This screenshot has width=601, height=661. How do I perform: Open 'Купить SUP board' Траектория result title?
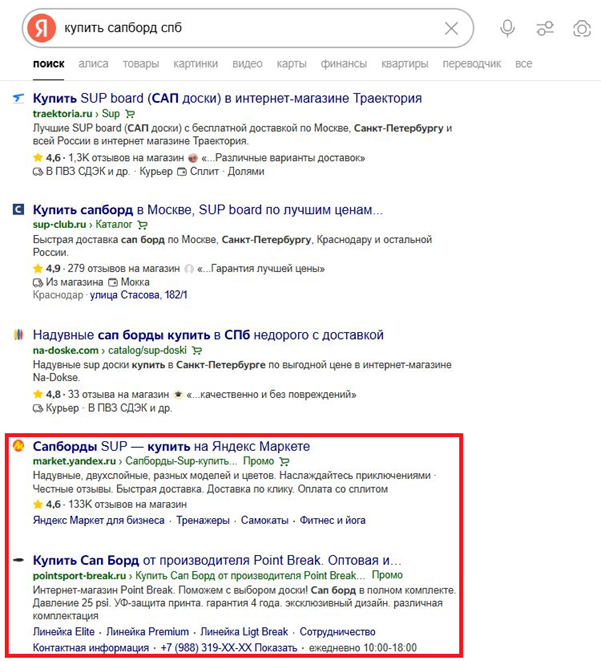tap(227, 98)
